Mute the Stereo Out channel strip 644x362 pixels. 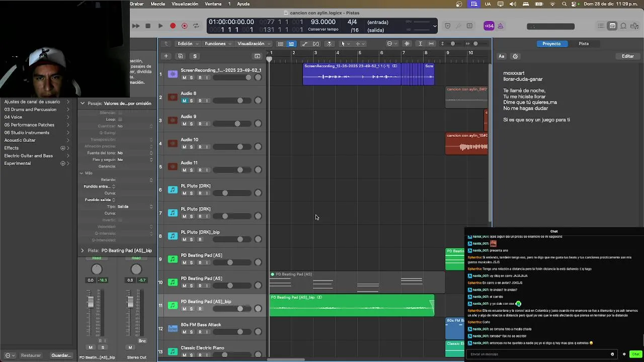(130, 347)
